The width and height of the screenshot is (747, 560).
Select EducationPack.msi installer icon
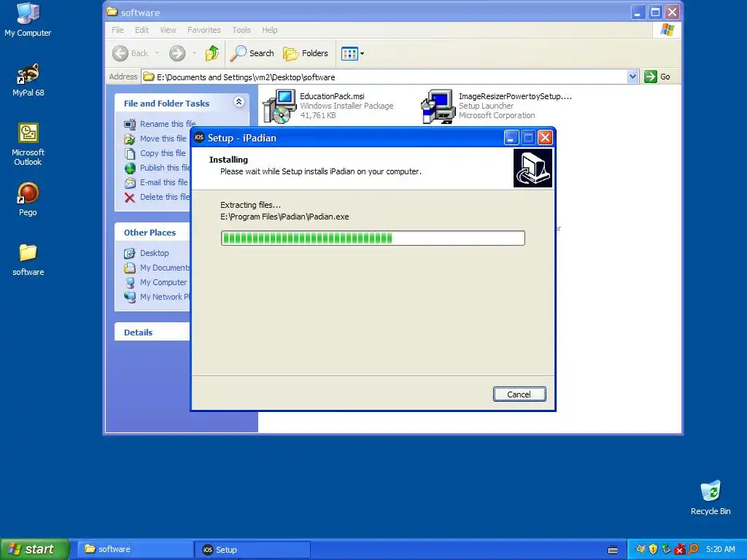279,106
